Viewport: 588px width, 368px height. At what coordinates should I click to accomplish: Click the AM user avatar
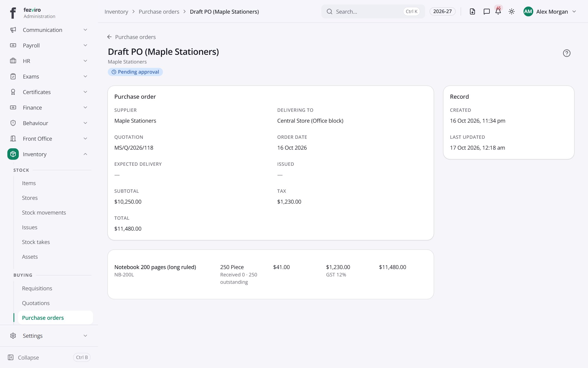click(x=528, y=11)
